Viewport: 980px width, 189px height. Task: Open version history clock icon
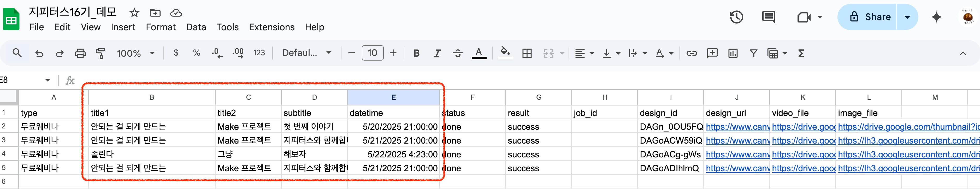[736, 17]
